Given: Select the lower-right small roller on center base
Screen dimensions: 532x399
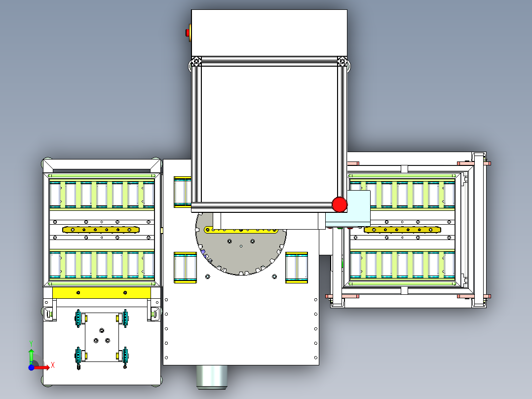Looking at the screenshot, I should click(297, 268).
